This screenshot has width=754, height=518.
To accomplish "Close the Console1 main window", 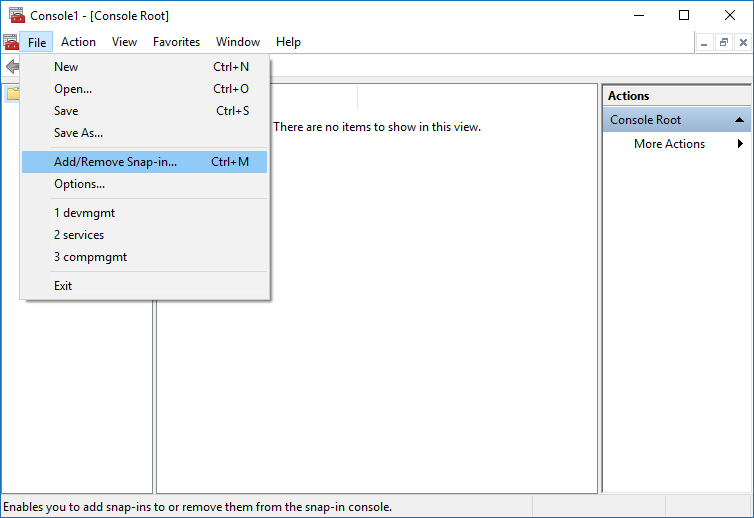I will pyautogui.click(x=729, y=15).
